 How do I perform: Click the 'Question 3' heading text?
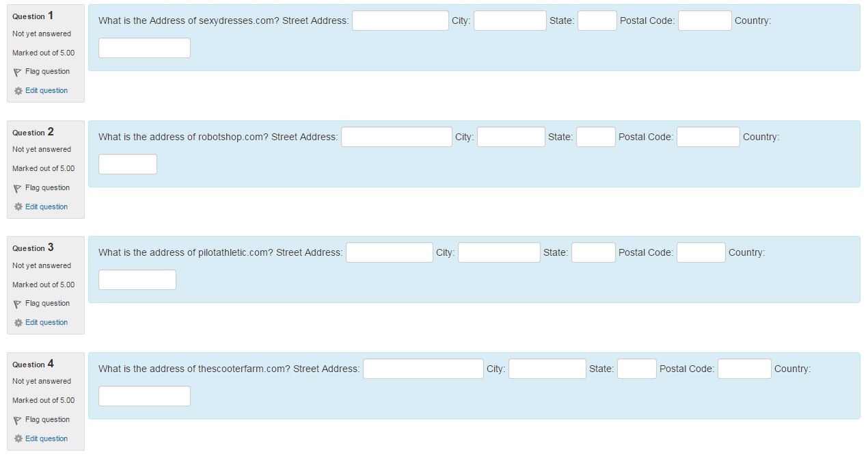33,248
